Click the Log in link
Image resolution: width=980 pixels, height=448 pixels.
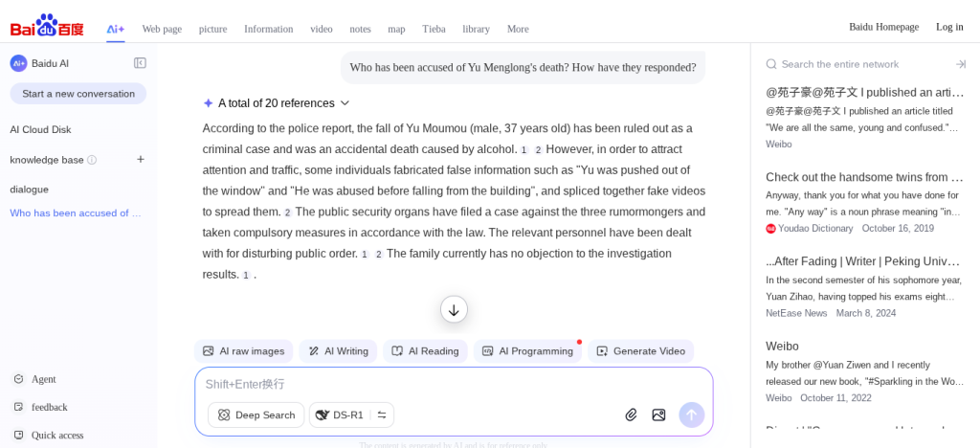coord(949,27)
